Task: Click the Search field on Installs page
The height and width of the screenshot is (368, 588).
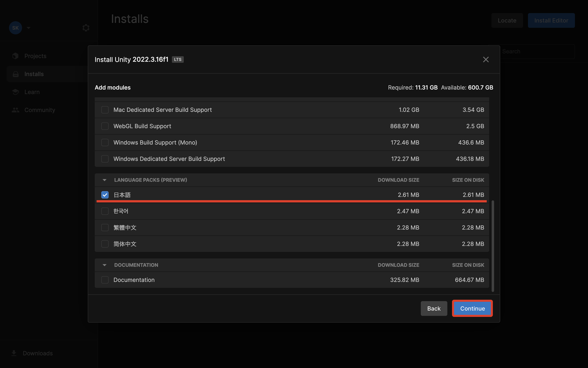Action: coord(537,52)
